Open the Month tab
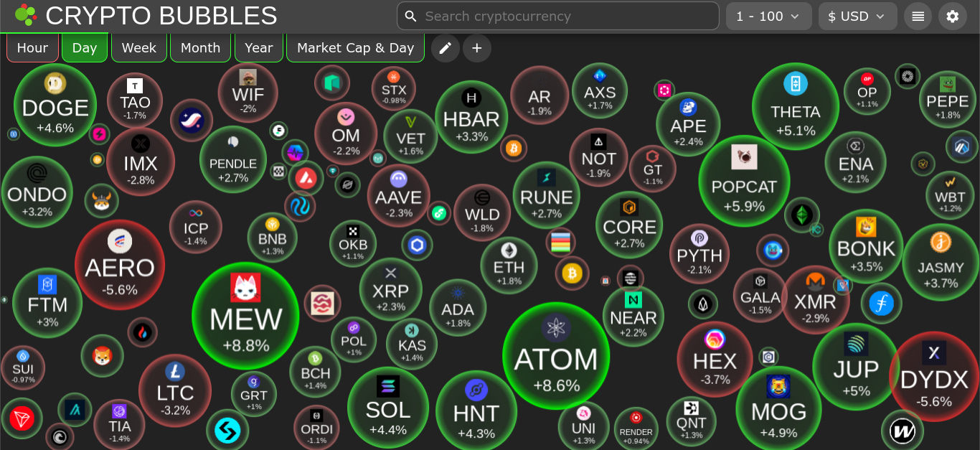Screen dimensions: 980x450 201,48
